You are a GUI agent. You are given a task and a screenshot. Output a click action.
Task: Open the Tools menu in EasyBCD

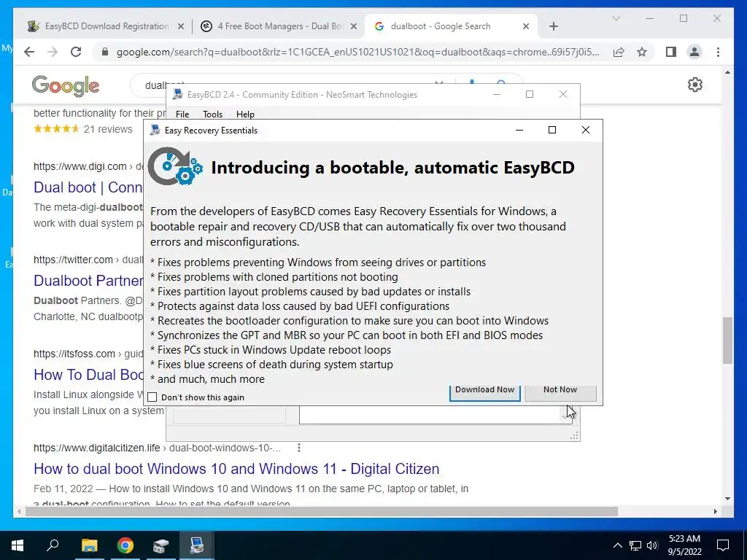212,114
